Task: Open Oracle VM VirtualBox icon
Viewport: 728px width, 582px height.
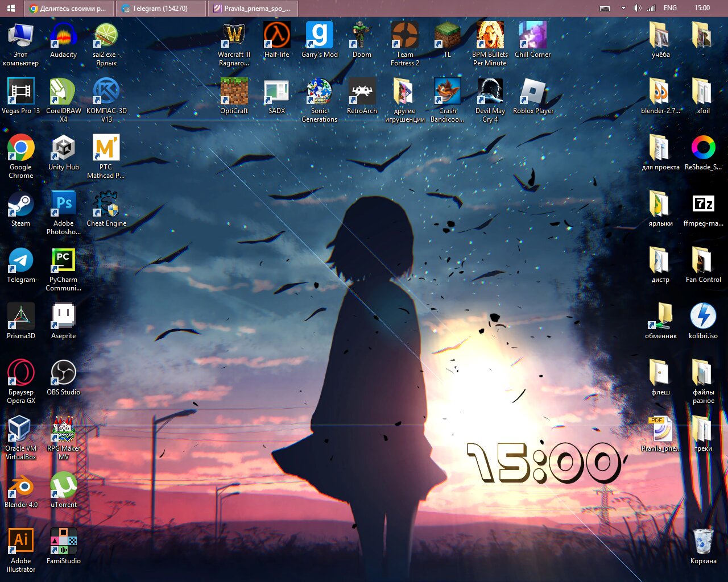Action: (21, 438)
